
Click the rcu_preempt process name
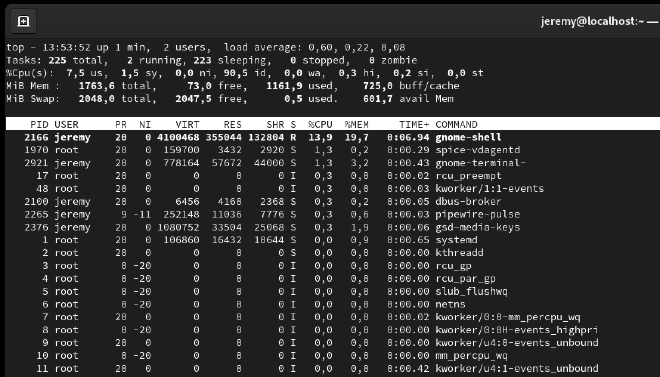[468, 176]
